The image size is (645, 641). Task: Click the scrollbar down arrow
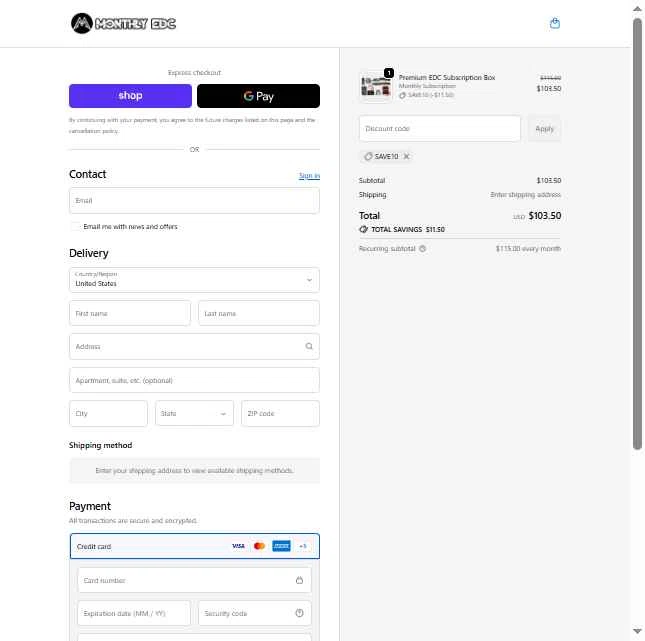pyautogui.click(x=637, y=631)
